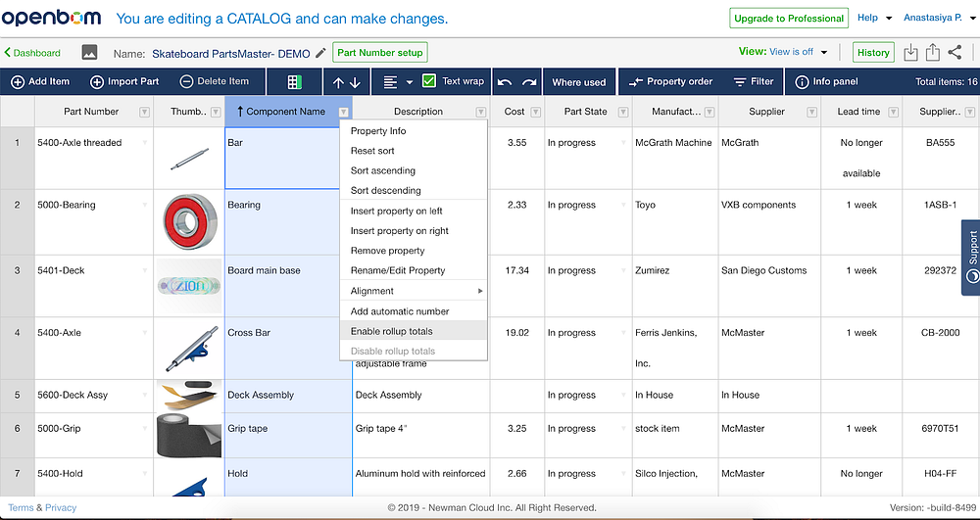Click the Support side tab
The height and width of the screenshot is (520, 980).
pyautogui.click(x=970, y=258)
